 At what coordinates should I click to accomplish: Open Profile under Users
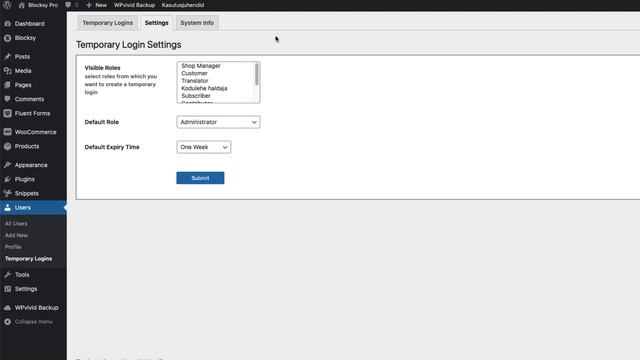pos(13,247)
